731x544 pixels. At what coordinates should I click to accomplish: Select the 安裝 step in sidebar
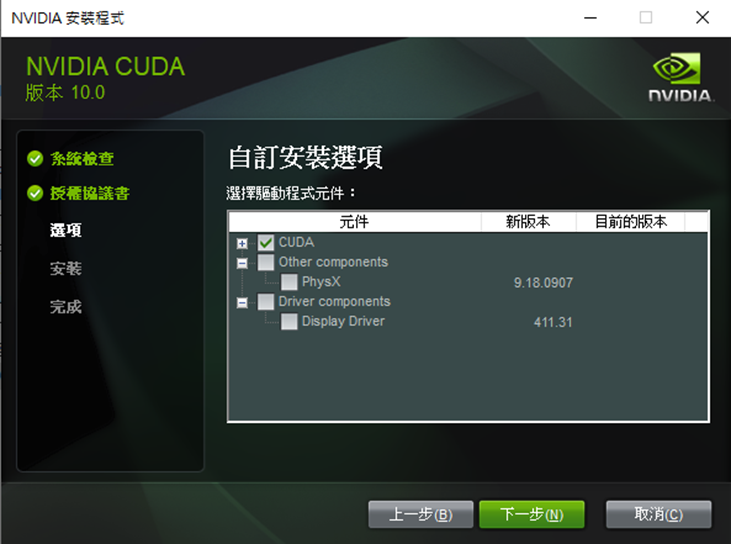click(x=66, y=269)
